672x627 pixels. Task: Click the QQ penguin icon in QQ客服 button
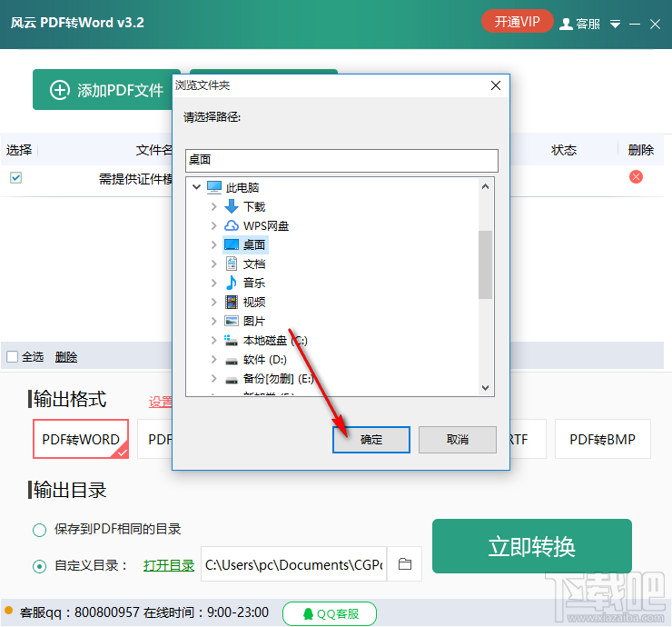[x=308, y=613]
